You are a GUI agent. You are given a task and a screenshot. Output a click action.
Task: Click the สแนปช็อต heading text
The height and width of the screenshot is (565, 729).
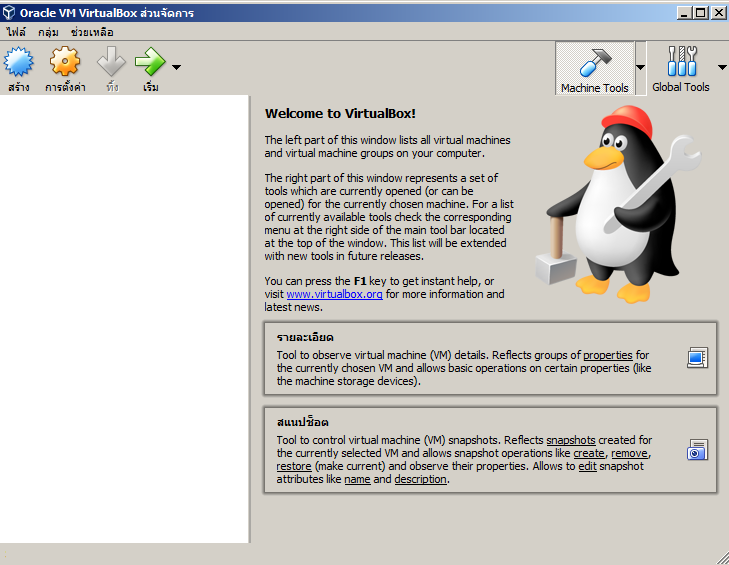[303, 422]
